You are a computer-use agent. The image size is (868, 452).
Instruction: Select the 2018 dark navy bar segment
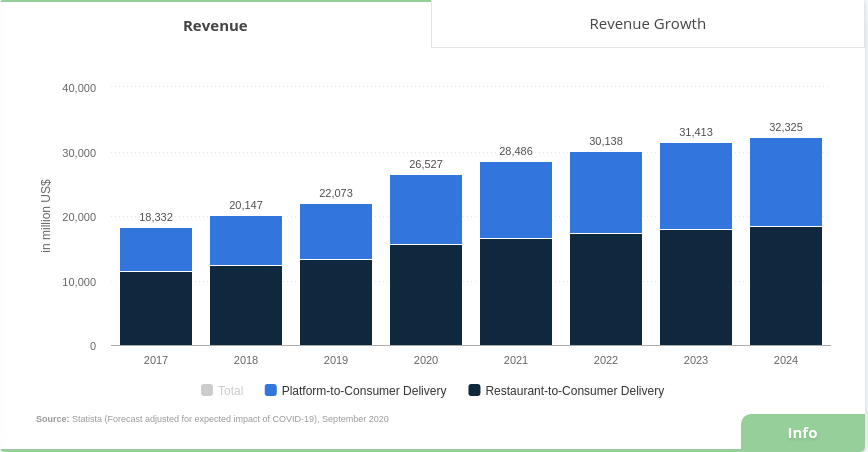[x=246, y=306]
